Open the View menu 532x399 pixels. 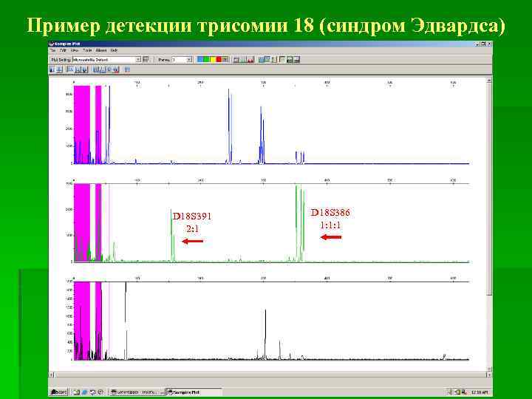[75, 50]
